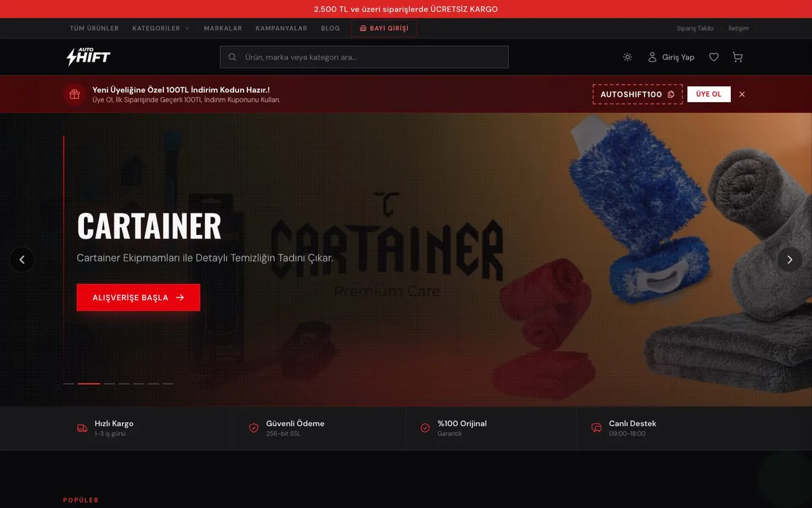Image resolution: width=812 pixels, height=508 pixels.
Task: Open TÜM ÜRÜNLER menu item
Action: pyautogui.click(x=94, y=28)
